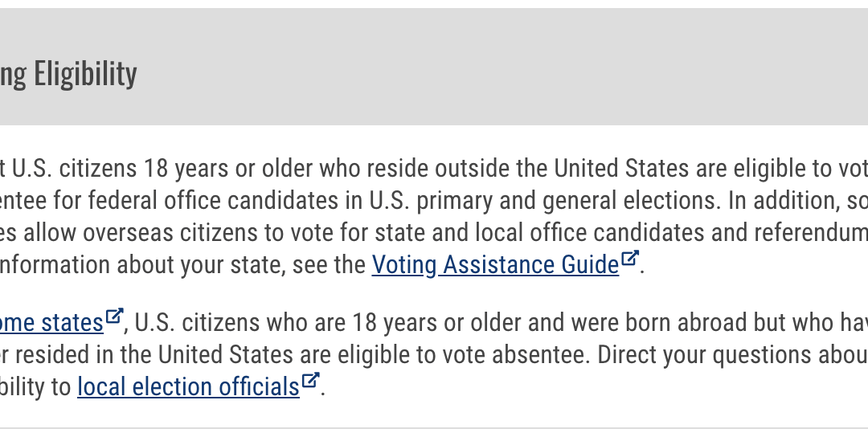Click external-link icon after Voting Assistance Guide
This screenshot has height=437, width=868.
(x=629, y=259)
